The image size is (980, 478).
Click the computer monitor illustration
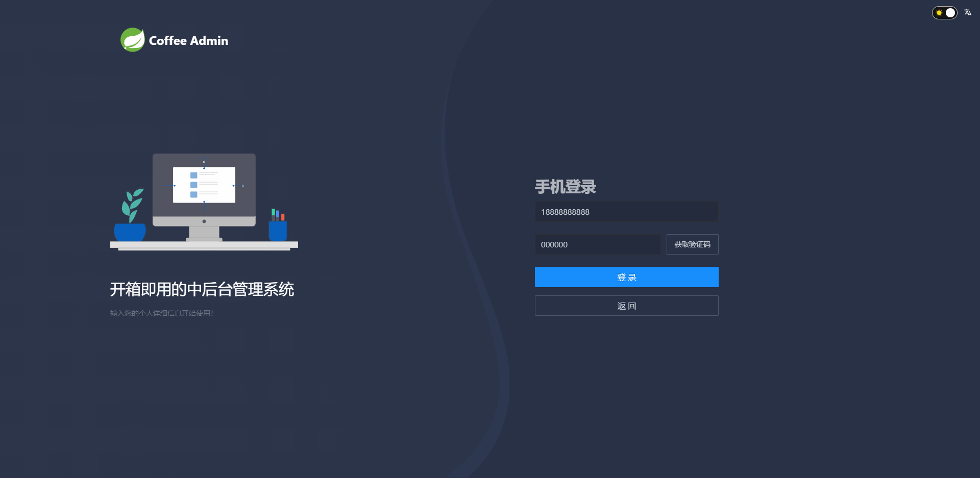coord(204,197)
